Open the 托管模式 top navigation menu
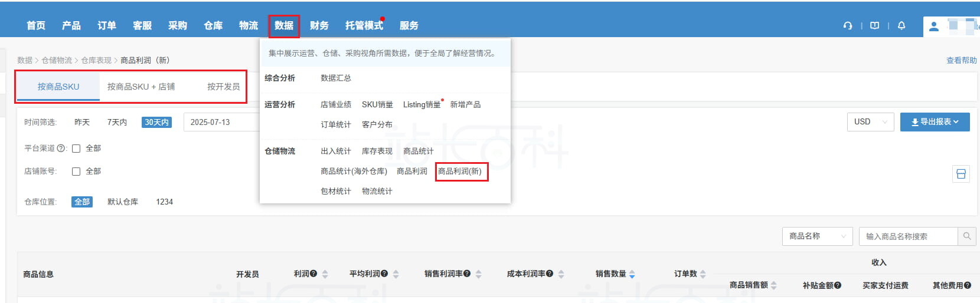Screen dimensions: 980x303 (364, 25)
